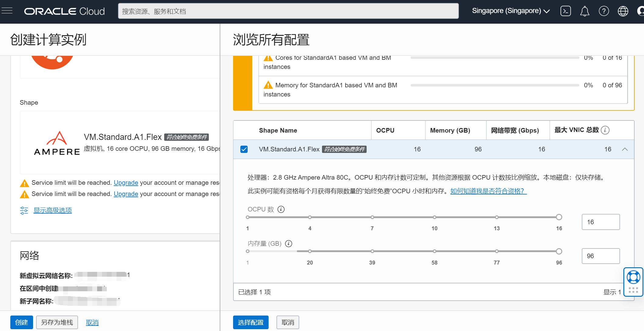Collapse the VM.Standard.A1.Flex row details
The image size is (644, 331).
coord(625,149)
